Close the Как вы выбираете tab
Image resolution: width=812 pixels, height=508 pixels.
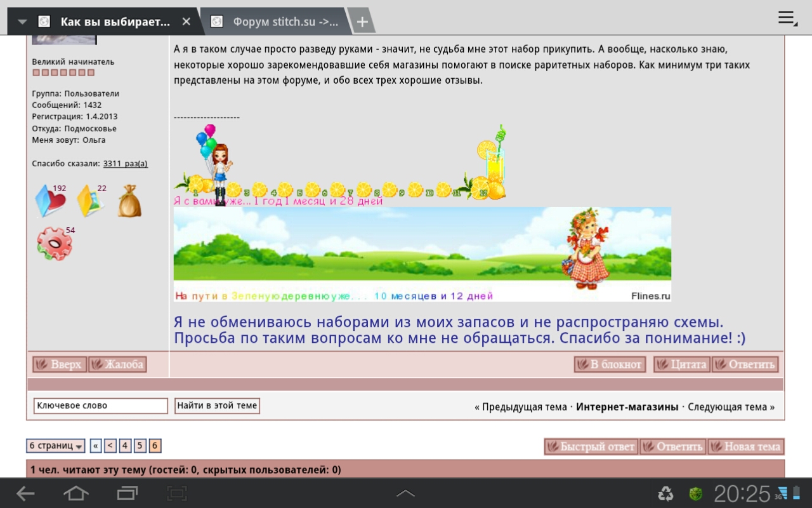pyautogui.click(x=186, y=22)
